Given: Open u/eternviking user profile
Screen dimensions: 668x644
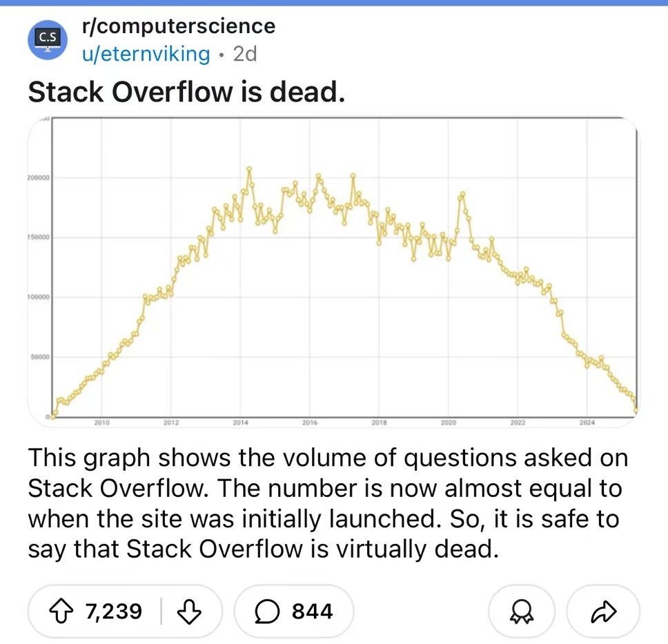Looking at the screenshot, I should coord(146,54).
